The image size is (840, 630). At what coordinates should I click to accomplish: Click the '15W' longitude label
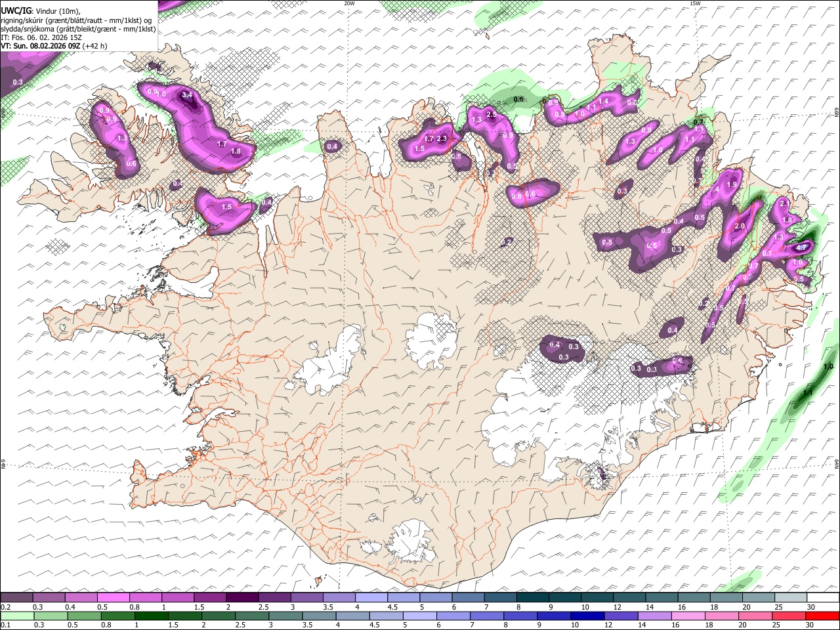pyautogui.click(x=695, y=3)
